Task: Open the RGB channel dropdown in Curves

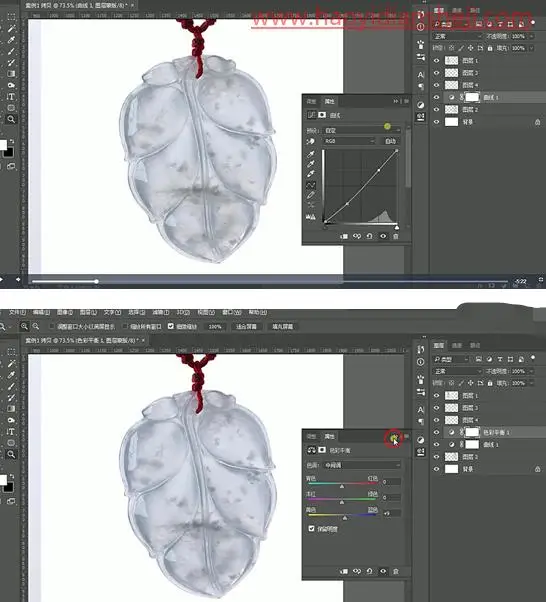Action: tap(349, 141)
